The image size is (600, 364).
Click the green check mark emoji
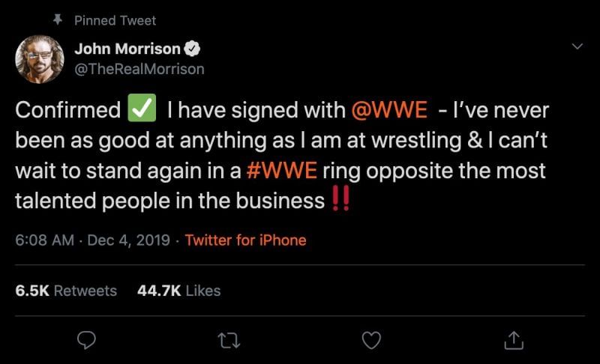pos(142,110)
